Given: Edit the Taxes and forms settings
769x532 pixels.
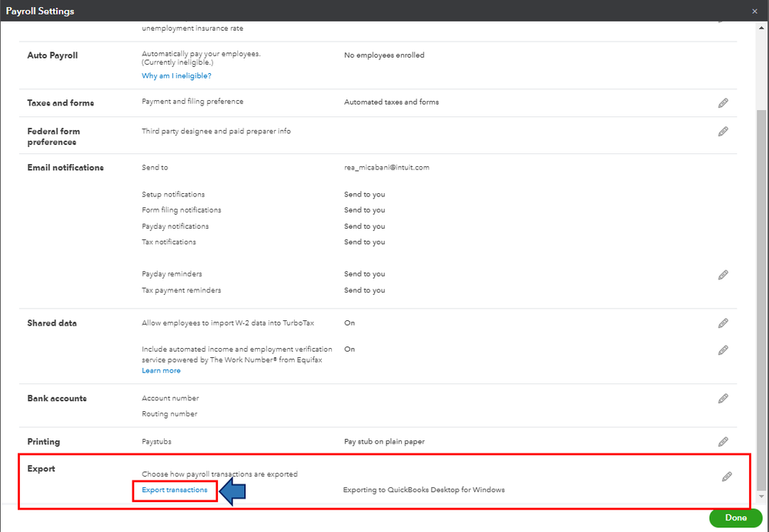Looking at the screenshot, I should coord(723,102).
